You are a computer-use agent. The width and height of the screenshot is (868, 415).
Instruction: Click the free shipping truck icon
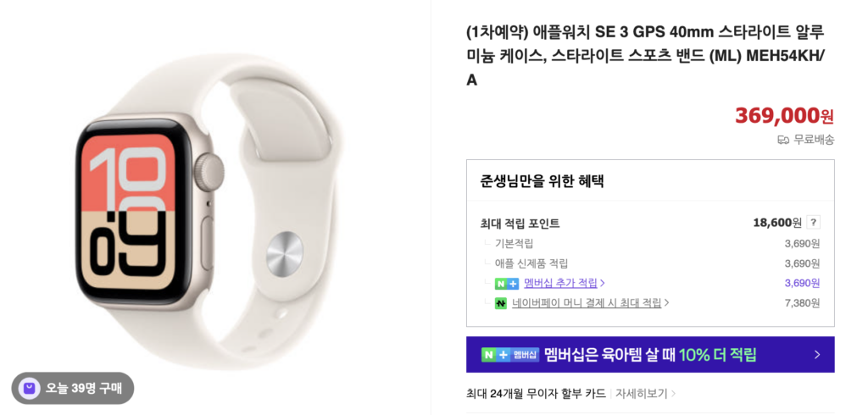pos(782,140)
